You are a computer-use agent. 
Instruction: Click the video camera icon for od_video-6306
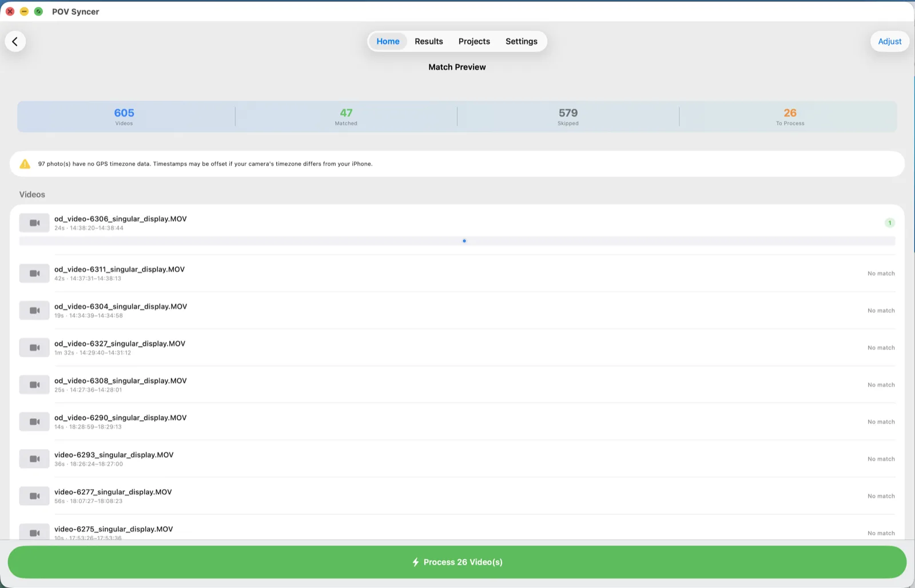tap(34, 223)
